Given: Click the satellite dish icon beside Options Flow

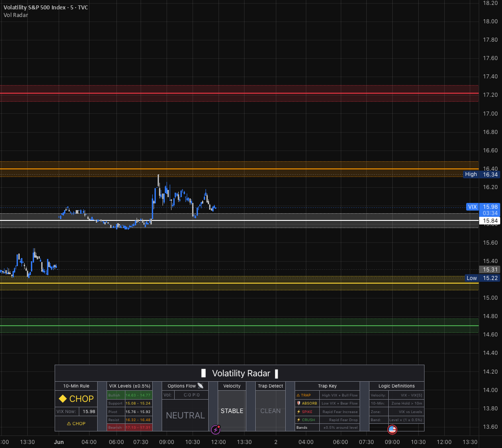Looking at the screenshot, I should click(201, 386).
